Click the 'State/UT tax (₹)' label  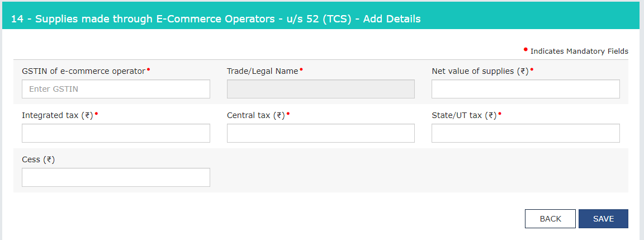(x=464, y=115)
